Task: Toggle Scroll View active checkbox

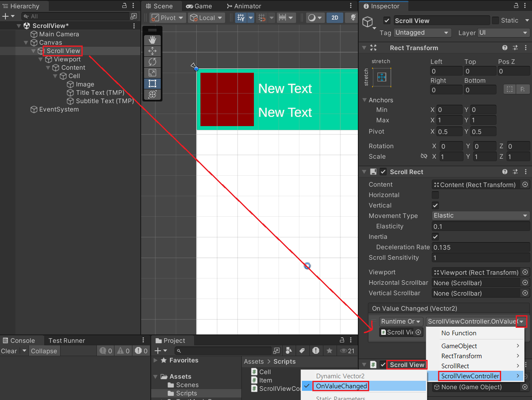Action: pos(387,20)
